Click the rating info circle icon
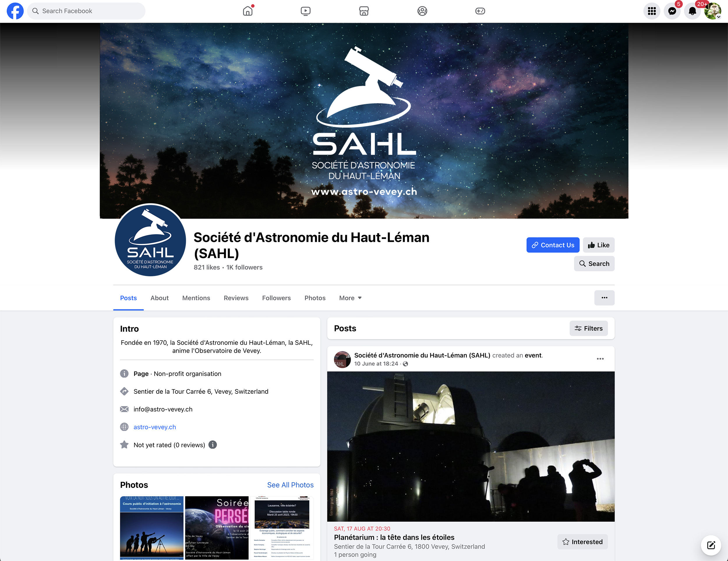The width and height of the screenshot is (728, 561). (212, 445)
